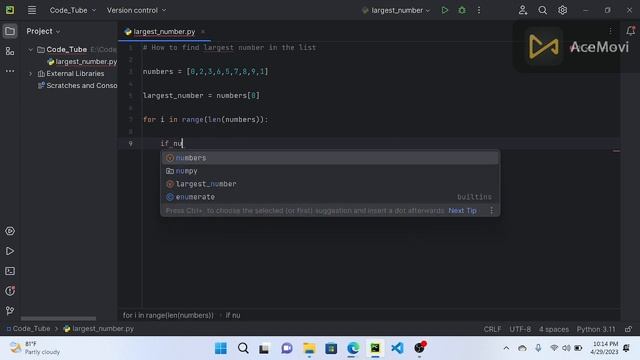The image size is (640, 360).
Task: Open the Structure tool window icon
Action: tap(10, 51)
